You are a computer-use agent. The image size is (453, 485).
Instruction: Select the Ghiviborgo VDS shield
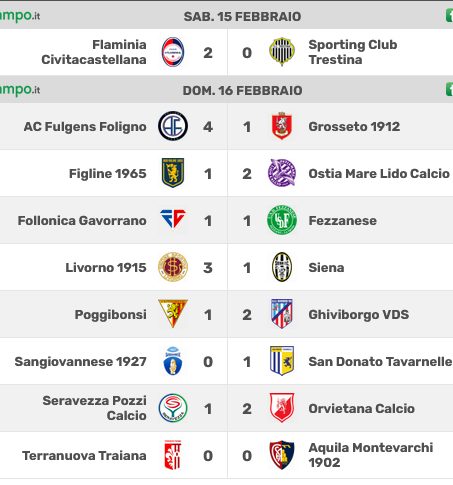coord(282,314)
